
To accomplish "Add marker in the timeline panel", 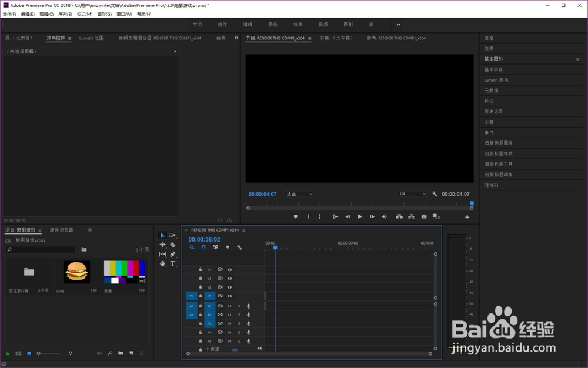I will tap(227, 247).
